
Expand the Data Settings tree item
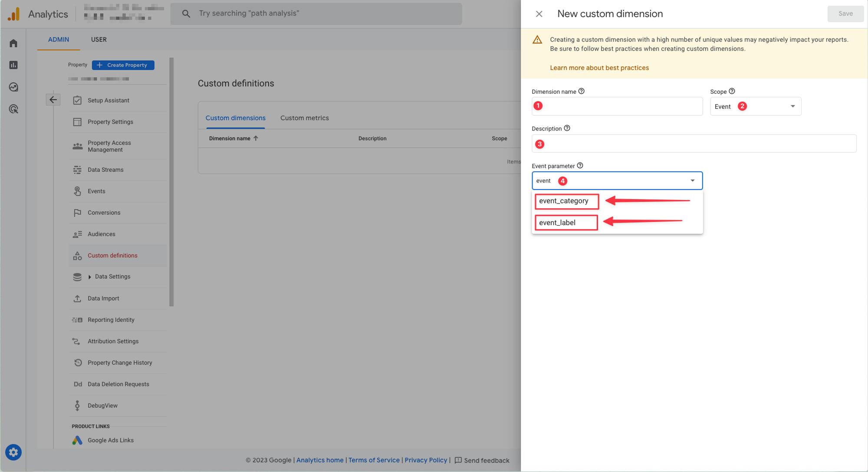(90, 277)
